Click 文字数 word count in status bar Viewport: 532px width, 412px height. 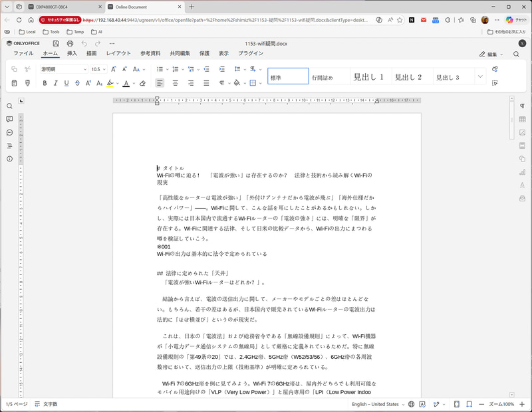tap(47, 404)
